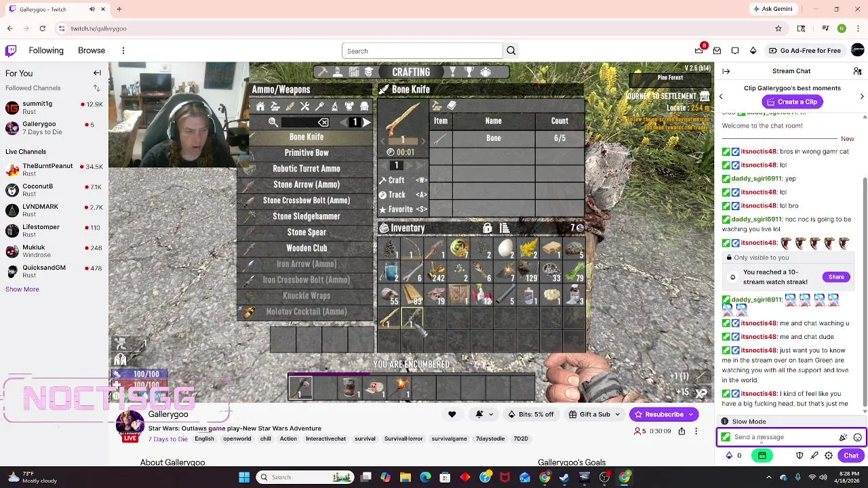Screen dimensions: 868x488
Task: Bookmark this page star icon
Action: point(778,28)
